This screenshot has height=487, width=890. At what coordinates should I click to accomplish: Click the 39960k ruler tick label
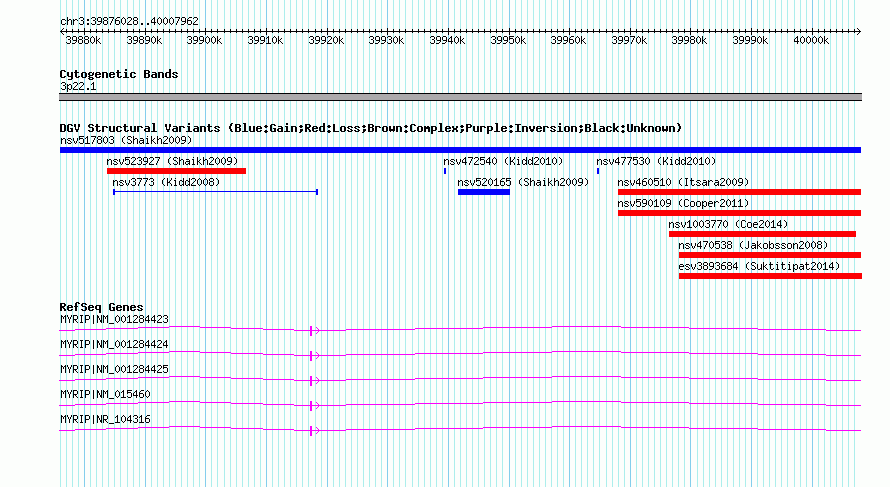tap(568, 40)
